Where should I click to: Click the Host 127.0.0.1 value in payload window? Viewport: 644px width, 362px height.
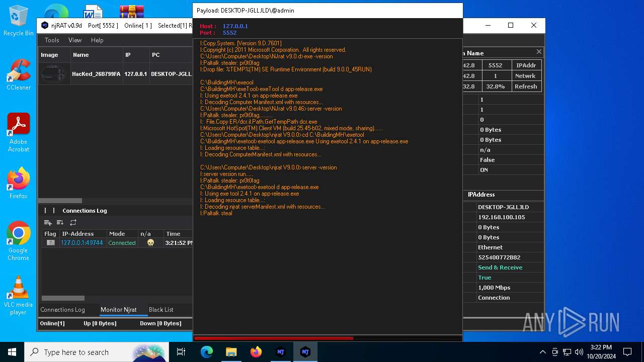[235, 26]
